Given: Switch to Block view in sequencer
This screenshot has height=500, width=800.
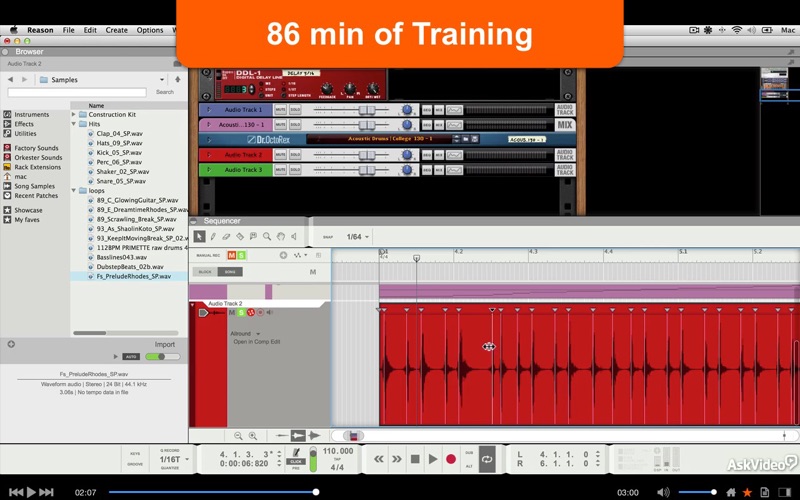Looking at the screenshot, I should 205,272.
